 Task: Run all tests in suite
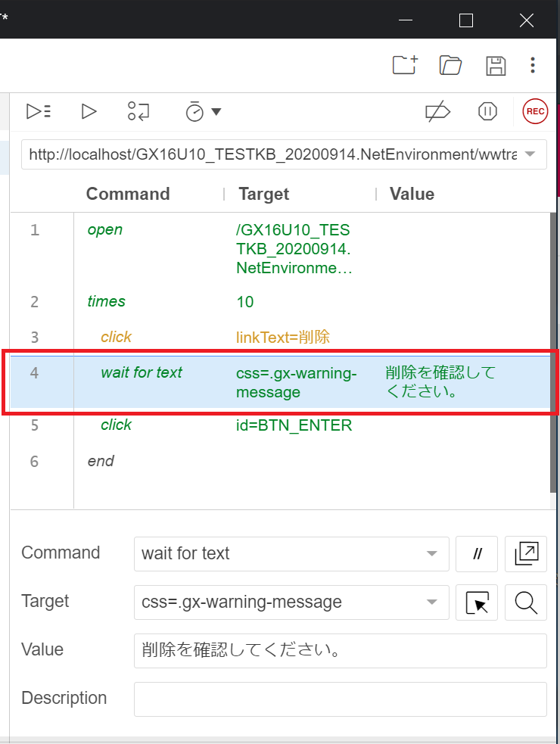(39, 111)
